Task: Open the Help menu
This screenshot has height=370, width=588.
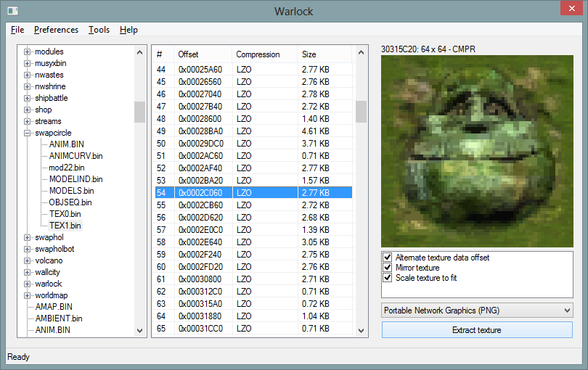Action: click(128, 30)
